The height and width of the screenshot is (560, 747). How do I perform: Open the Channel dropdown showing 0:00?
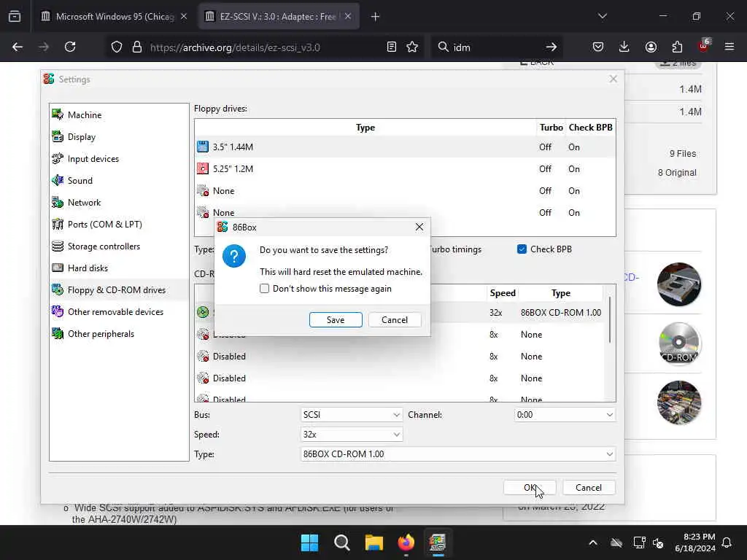[565, 415]
